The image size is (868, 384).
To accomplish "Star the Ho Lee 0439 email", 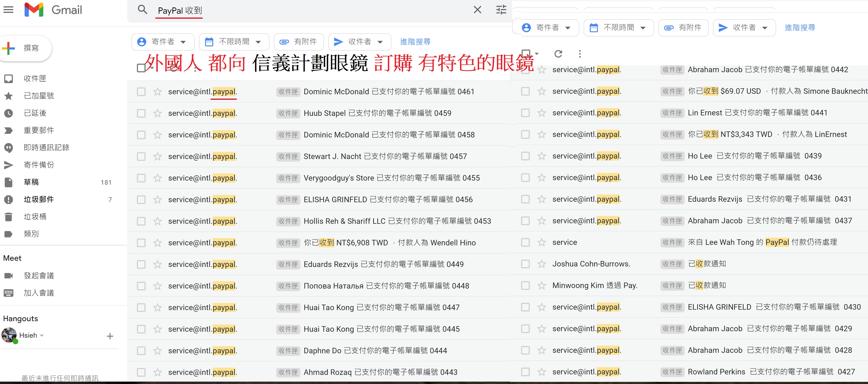I will point(541,156).
